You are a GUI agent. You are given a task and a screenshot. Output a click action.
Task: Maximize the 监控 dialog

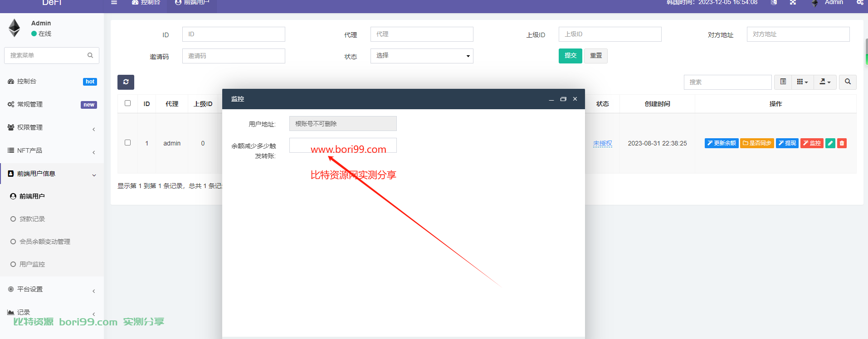pyautogui.click(x=563, y=99)
